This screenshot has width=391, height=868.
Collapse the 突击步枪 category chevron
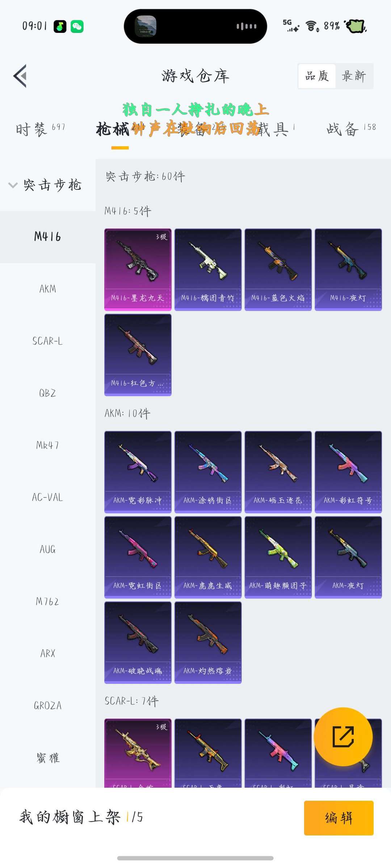[x=13, y=185]
